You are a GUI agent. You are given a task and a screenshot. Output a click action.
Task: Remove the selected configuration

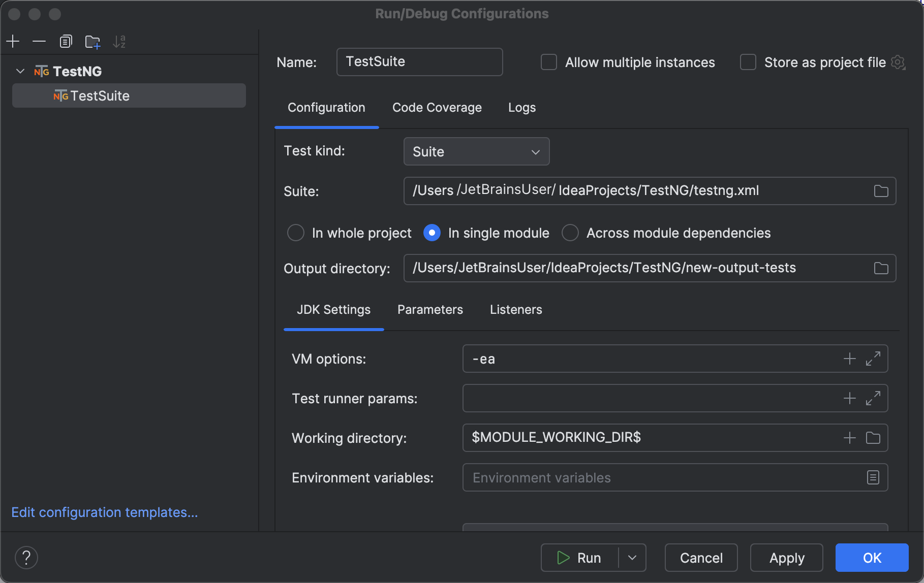[x=39, y=41]
